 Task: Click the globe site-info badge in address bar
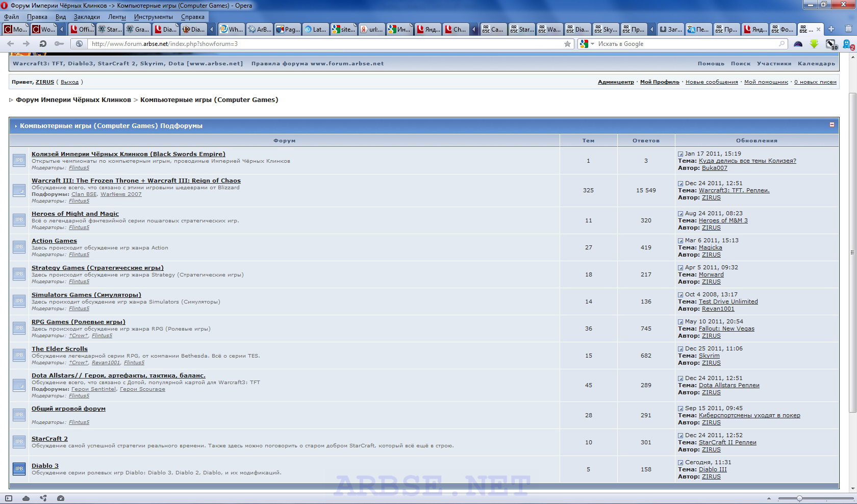tap(79, 44)
